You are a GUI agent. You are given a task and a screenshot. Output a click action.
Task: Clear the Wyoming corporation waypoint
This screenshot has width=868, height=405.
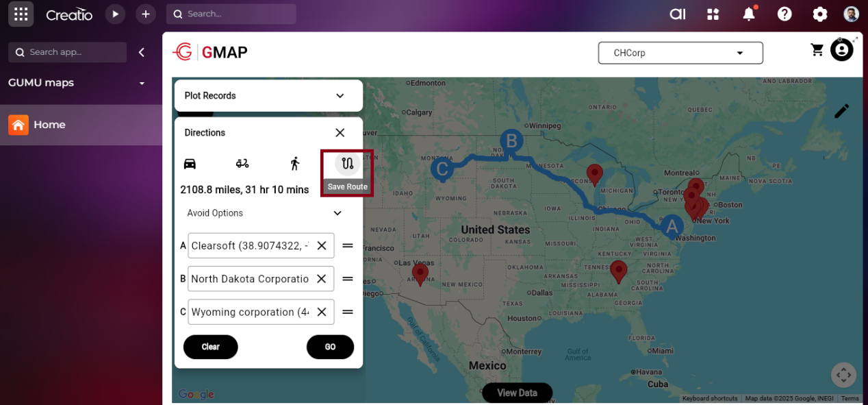[322, 312]
